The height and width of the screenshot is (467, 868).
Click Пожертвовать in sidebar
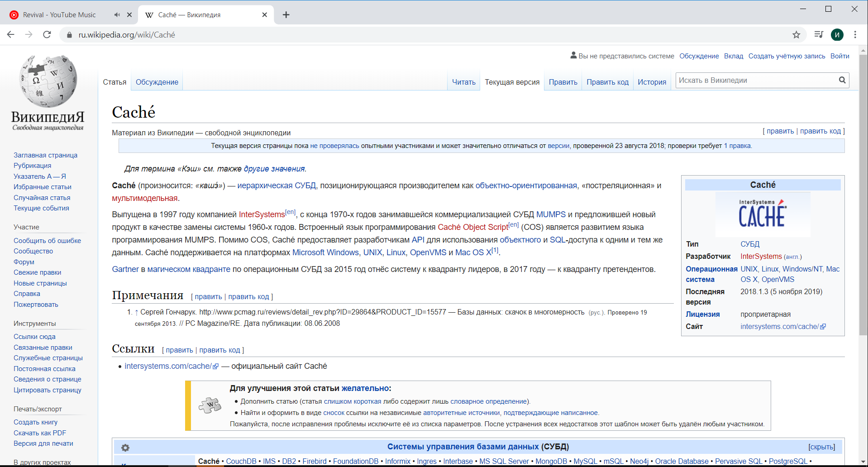pos(36,305)
